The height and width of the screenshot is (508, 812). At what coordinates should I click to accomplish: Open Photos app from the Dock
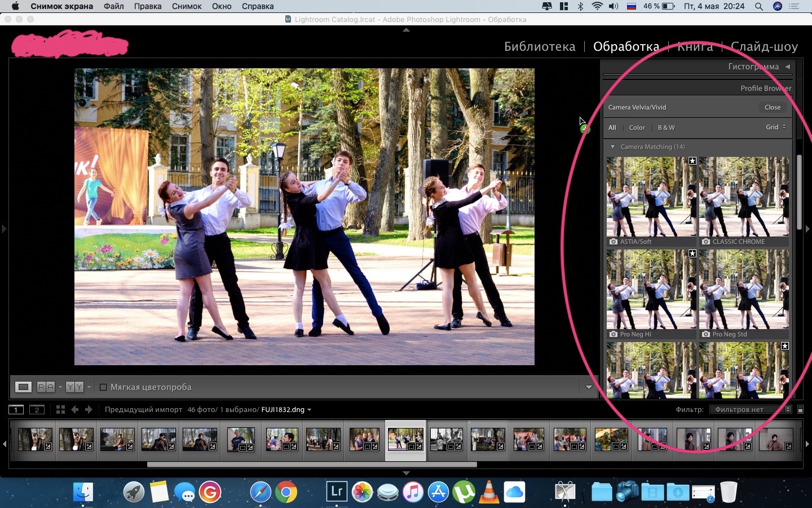tap(362, 492)
